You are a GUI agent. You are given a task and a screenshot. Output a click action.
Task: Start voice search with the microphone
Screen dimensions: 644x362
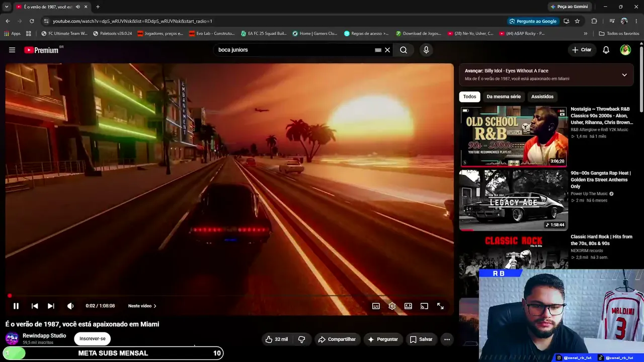pos(426,50)
